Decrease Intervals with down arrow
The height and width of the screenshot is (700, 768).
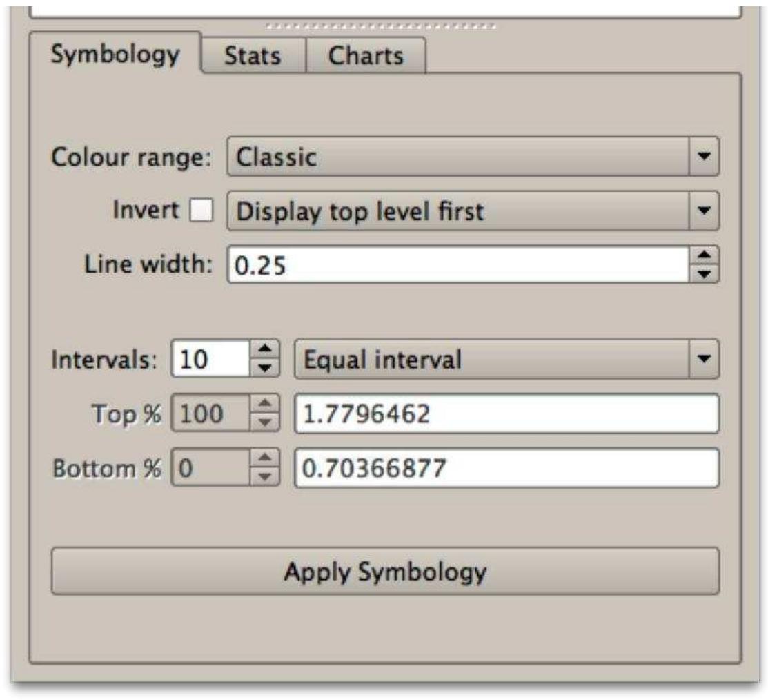click(x=265, y=369)
